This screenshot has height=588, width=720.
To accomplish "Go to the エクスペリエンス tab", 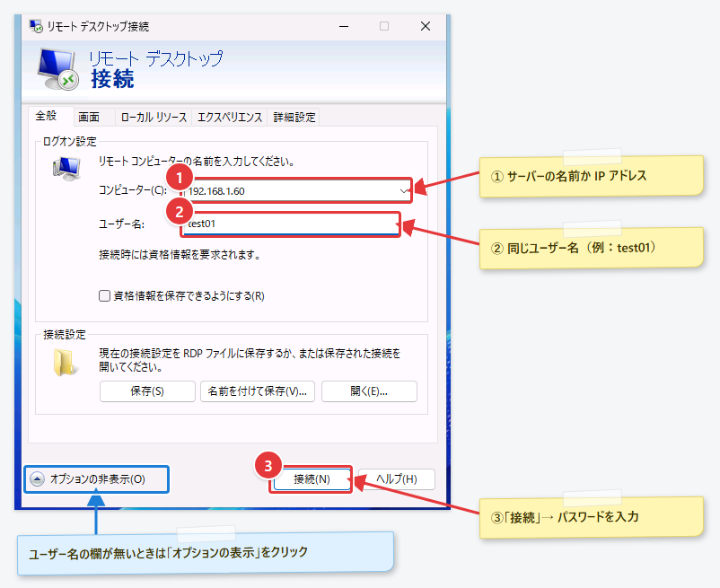I will point(230,118).
